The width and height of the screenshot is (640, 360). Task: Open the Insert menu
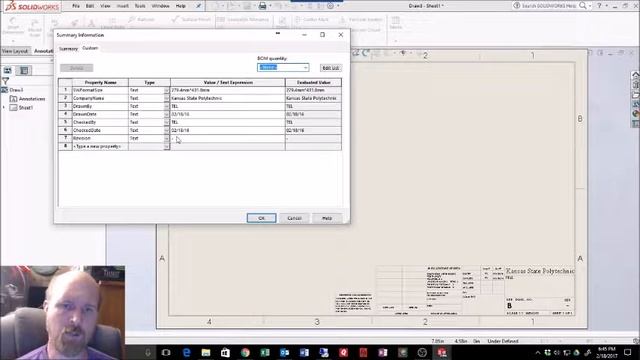coord(122,6)
